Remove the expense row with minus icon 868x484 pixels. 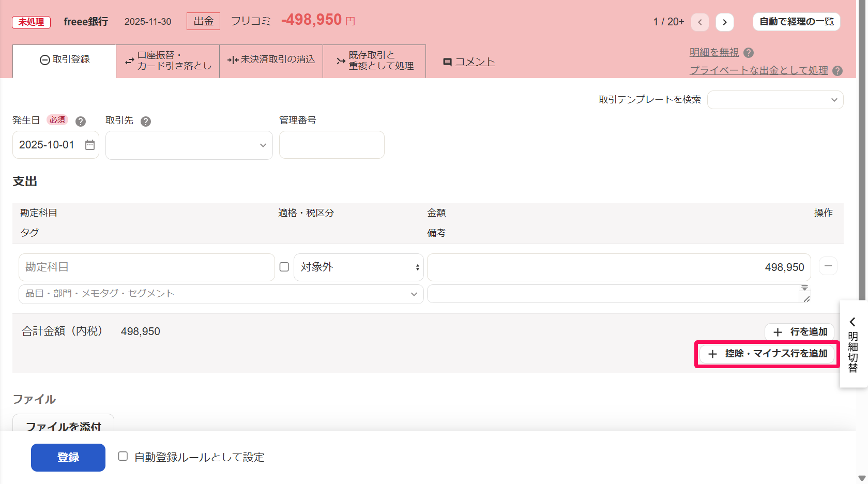(x=828, y=266)
